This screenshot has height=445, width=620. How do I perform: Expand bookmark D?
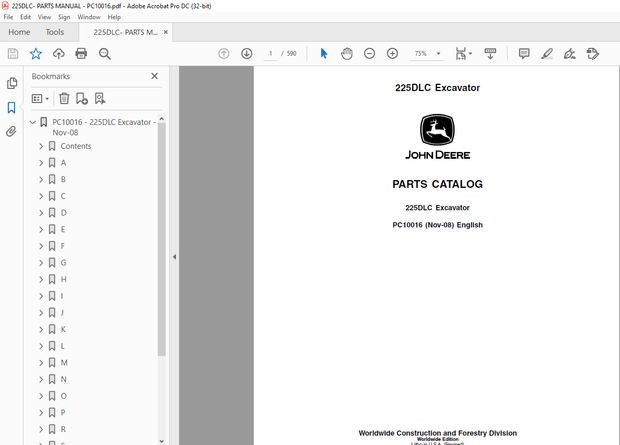tap(41, 213)
